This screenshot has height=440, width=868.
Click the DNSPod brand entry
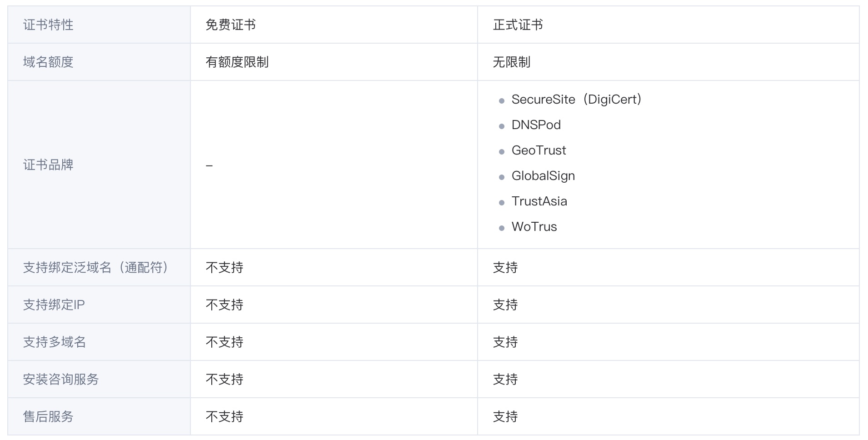pos(536,125)
